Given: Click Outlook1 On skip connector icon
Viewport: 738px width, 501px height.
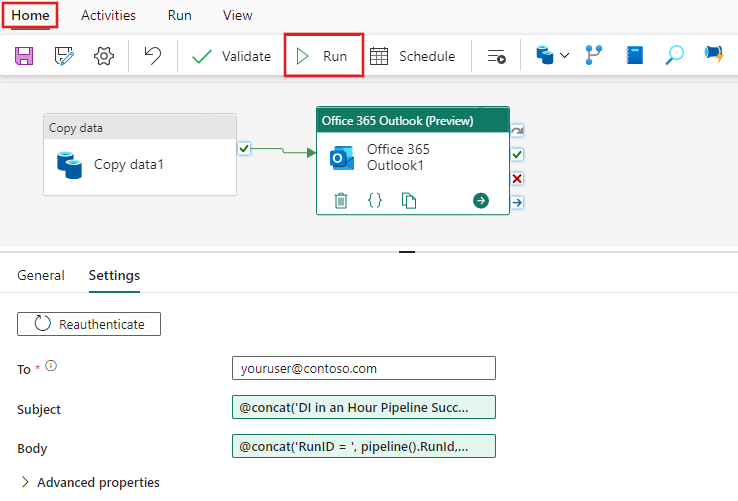Looking at the screenshot, I should click(x=517, y=130).
